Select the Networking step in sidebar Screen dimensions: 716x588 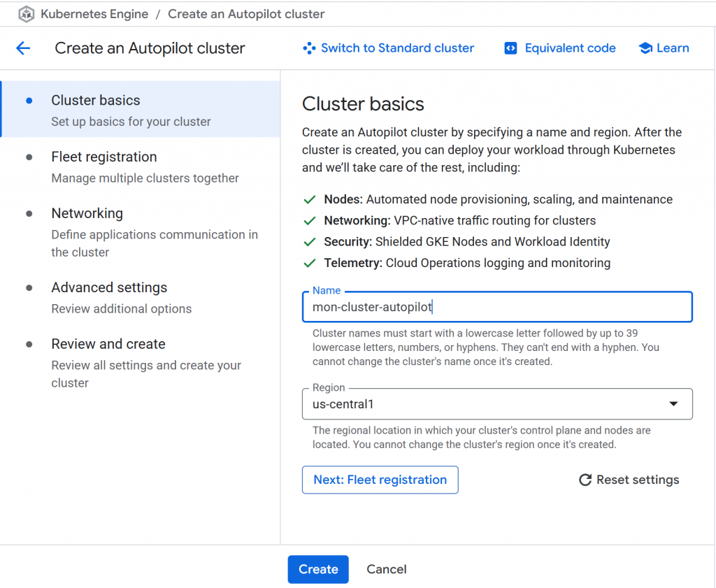87,214
